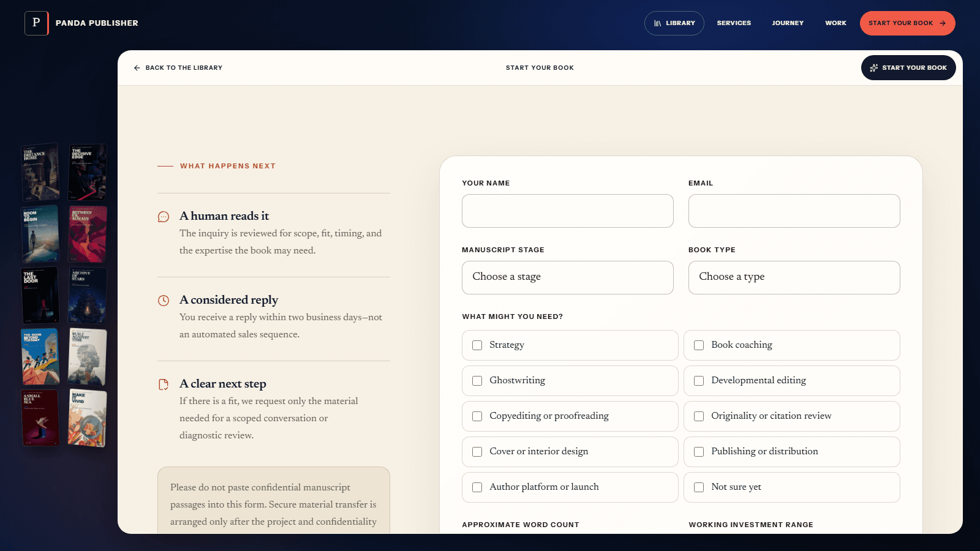This screenshot has height=551, width=980.
Task: Select Developmental editing checkbox
Action: 699,381
